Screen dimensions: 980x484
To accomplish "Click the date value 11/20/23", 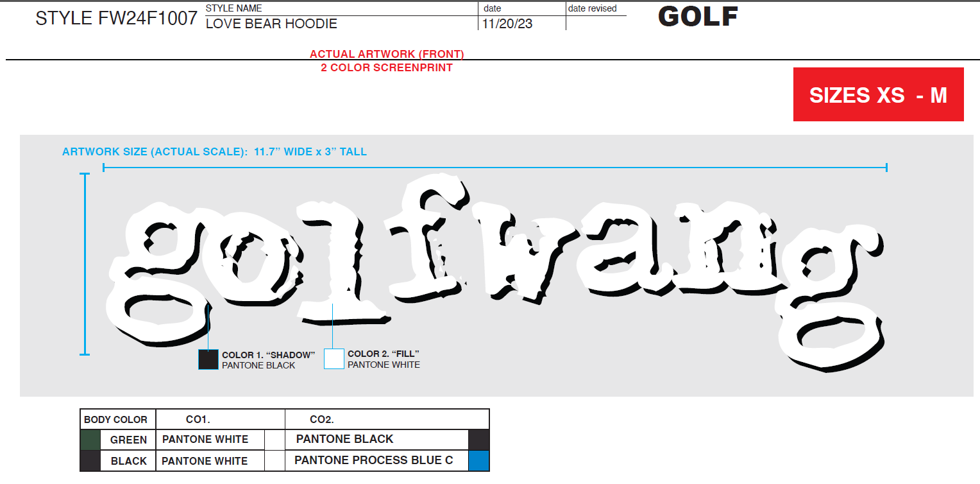I will [x=507, y=24].
